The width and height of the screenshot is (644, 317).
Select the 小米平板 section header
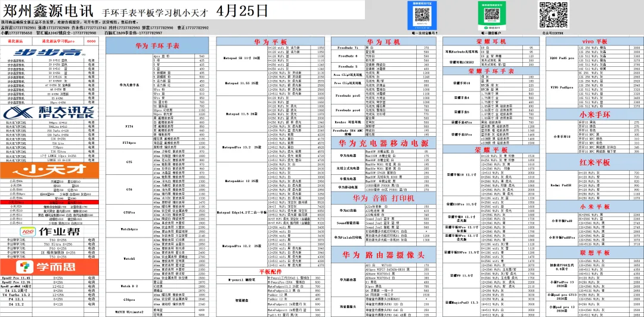[x=595, y=206]
